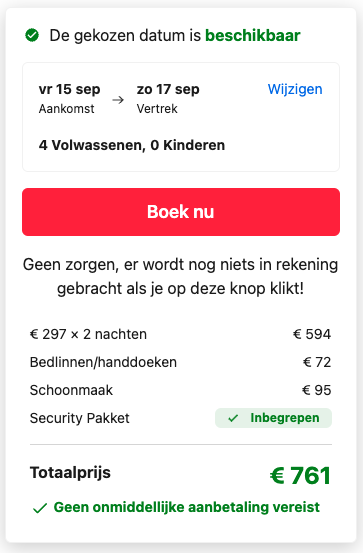Click the Totaalprijs label
Viewport: 363px width, 553px height.
[70, 473]
